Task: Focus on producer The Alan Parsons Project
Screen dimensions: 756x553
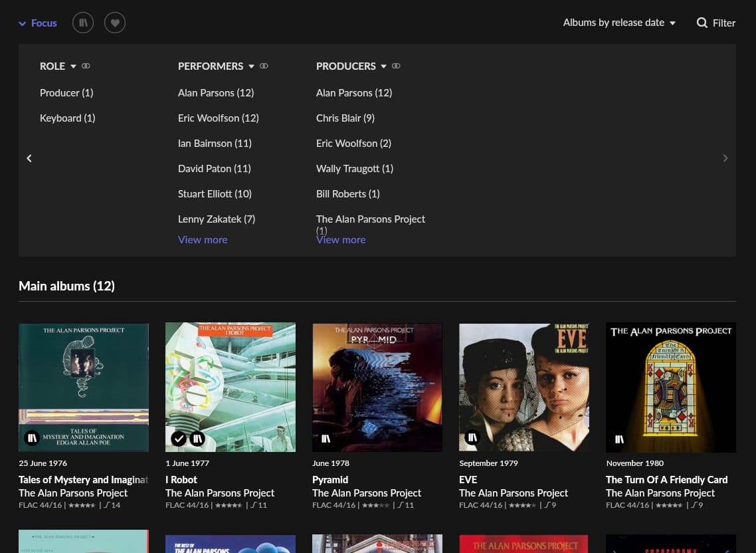Action: (x=371, y=219)
